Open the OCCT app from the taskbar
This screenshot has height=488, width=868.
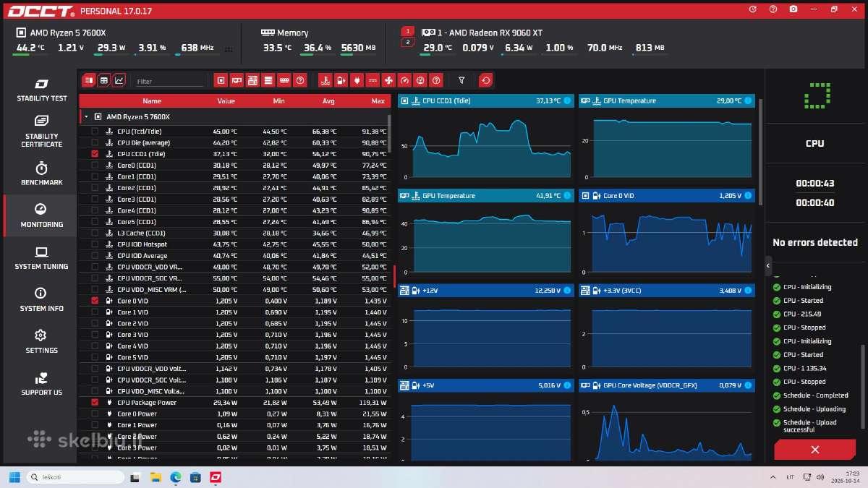215,477
